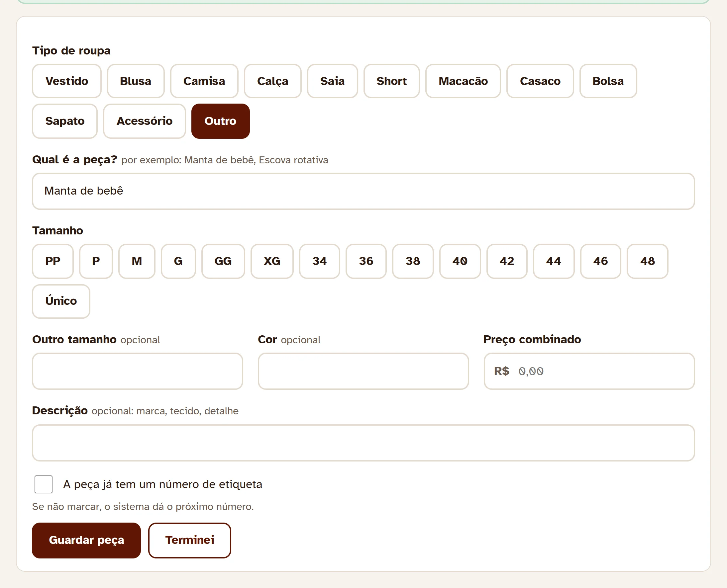
Task: Choose Blusa as the clothing type
Action: click(136, 81)
